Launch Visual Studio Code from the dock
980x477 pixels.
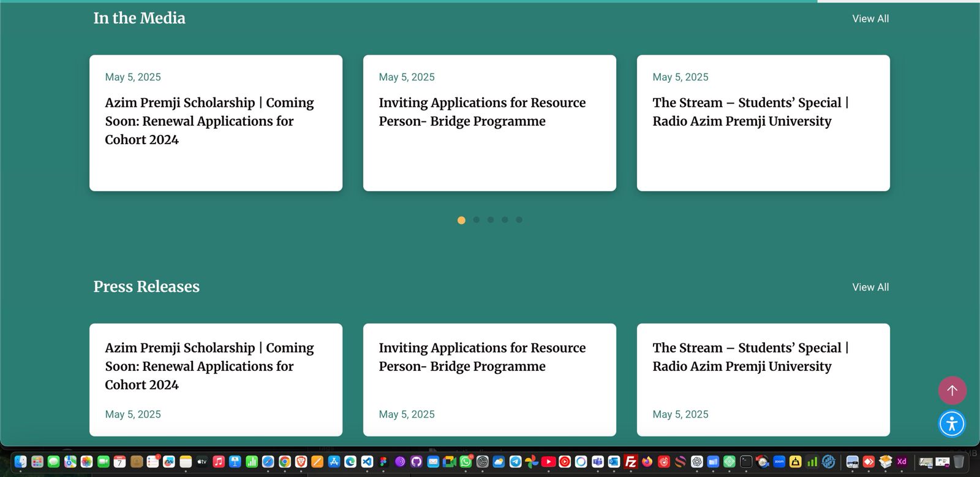(367, 462)
